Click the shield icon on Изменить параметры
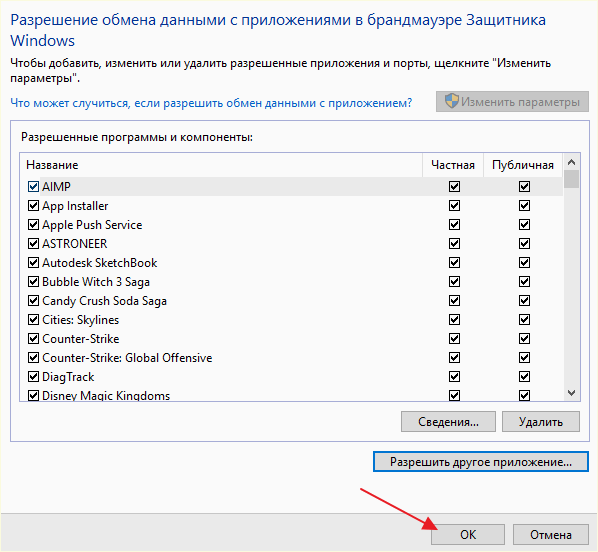The width and height of the screenshot is (598, 552). coord(452,101)
